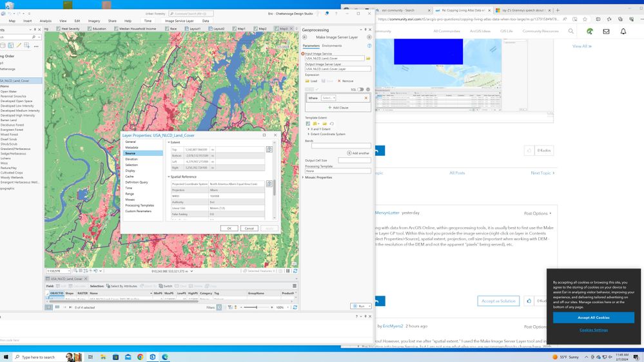The image size is (644, 362).
Task: Show all records view button in table
Action: pyautogui.click(x=48, y=307)
